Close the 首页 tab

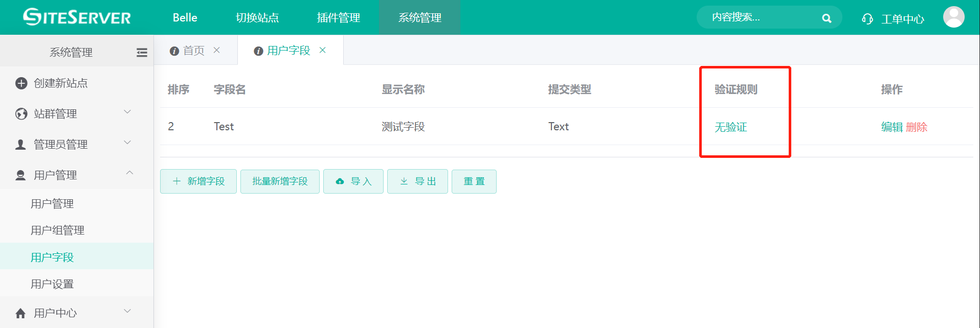(x=217, y=50)
